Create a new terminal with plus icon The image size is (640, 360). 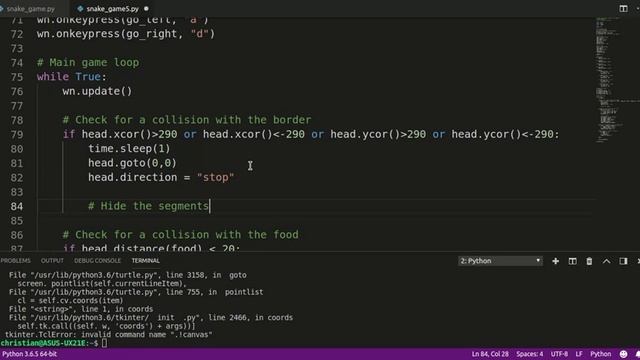556,261
